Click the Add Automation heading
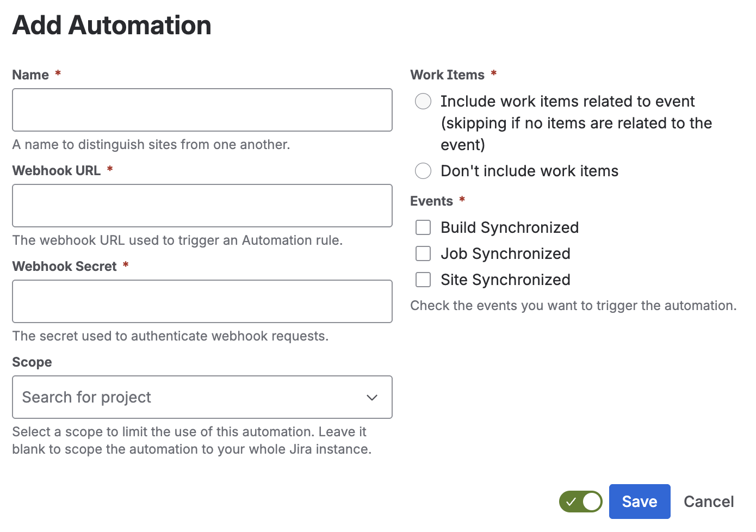756x532 pixels. [111, 25]
